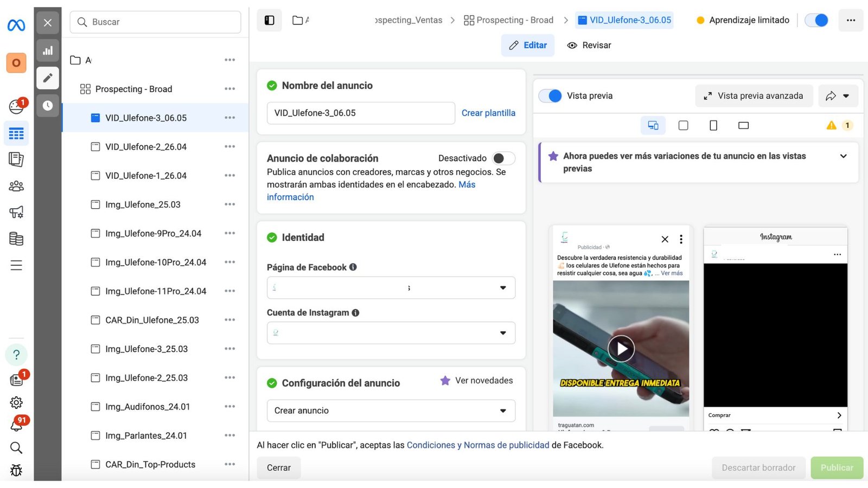Open Condiciones y Normas de publicidad link
The width and height of the screenshot is (868, 488).
[x=478, y=445]
